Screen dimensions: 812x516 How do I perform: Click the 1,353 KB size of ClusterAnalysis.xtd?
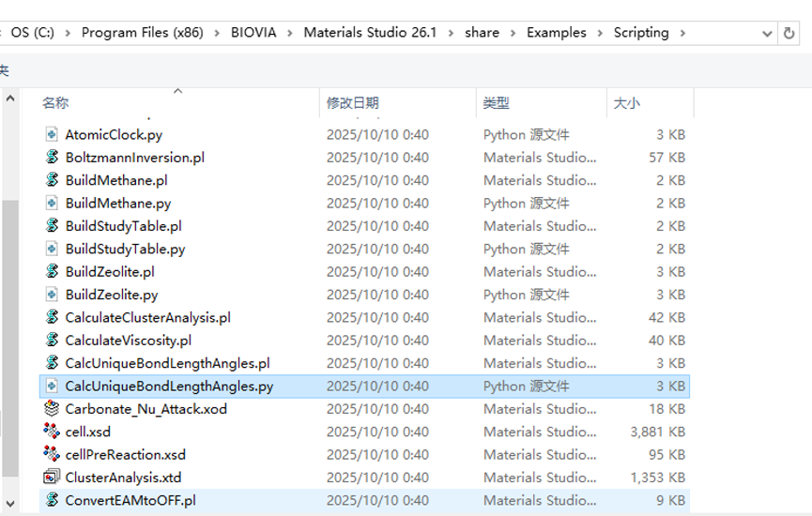pyautogui.click(x=658, y=478)
